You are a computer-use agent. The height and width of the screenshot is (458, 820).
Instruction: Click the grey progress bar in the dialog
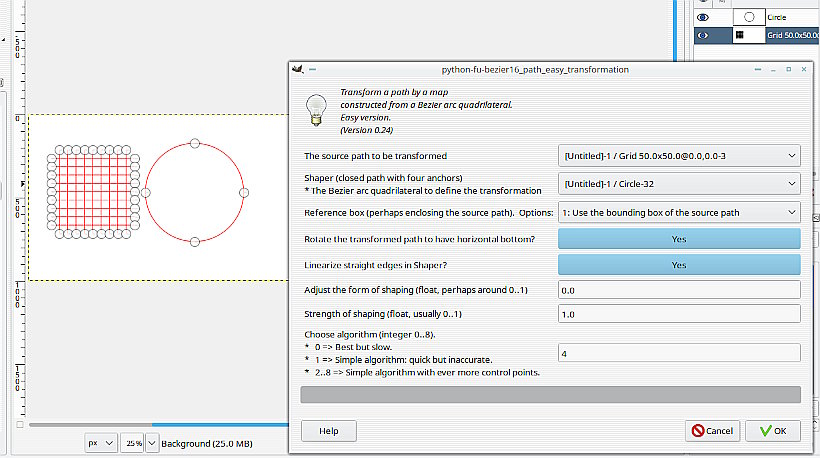pos(550,395)
